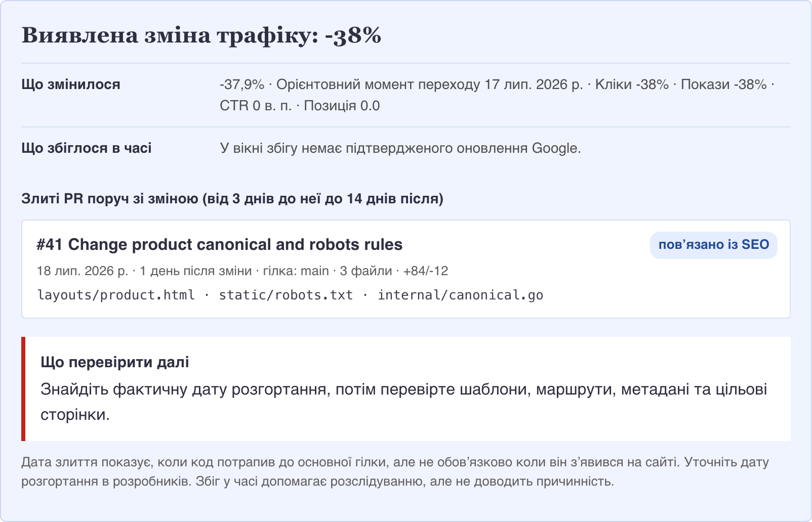812x522 pixels.
Task: Open PR #41 Change product canonical title
Action: 219,245
